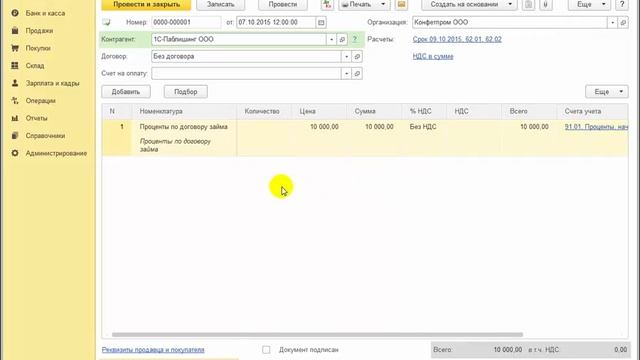Open the Договор record with the open icon
Screen dimensions: 640x360
click(357, 57)
